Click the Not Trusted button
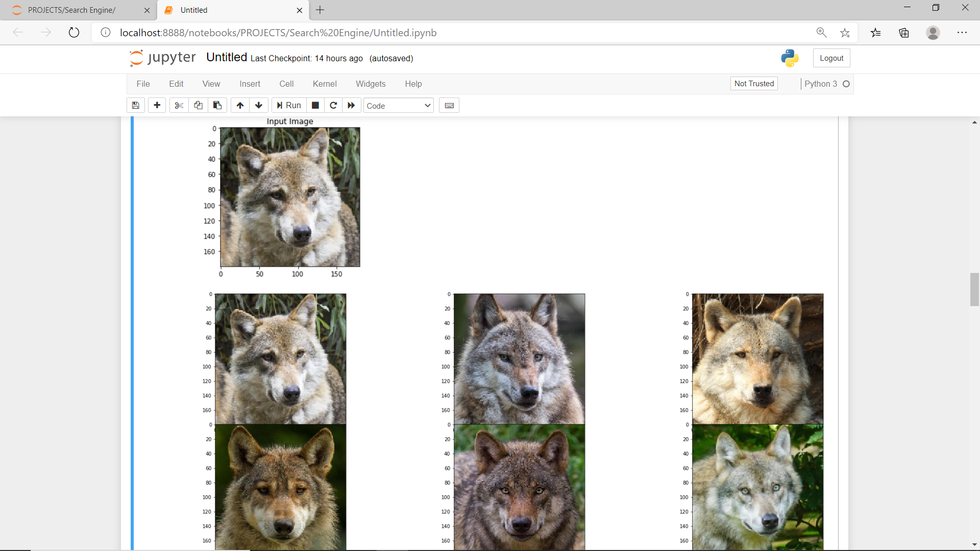Screen dimensions: 980x551 tap(754, 83)
